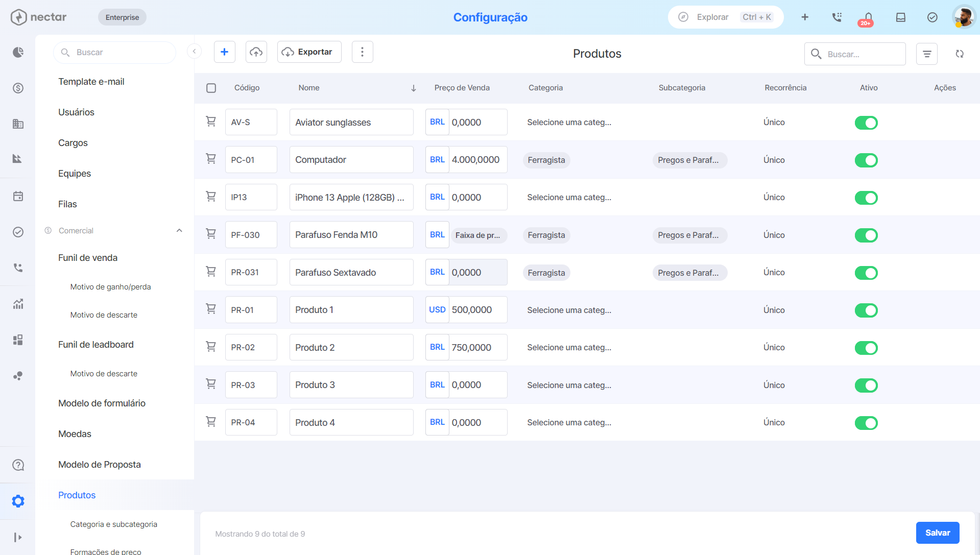
Task: Open the analytics chart sidebar icon
Action: click(18, 304)
